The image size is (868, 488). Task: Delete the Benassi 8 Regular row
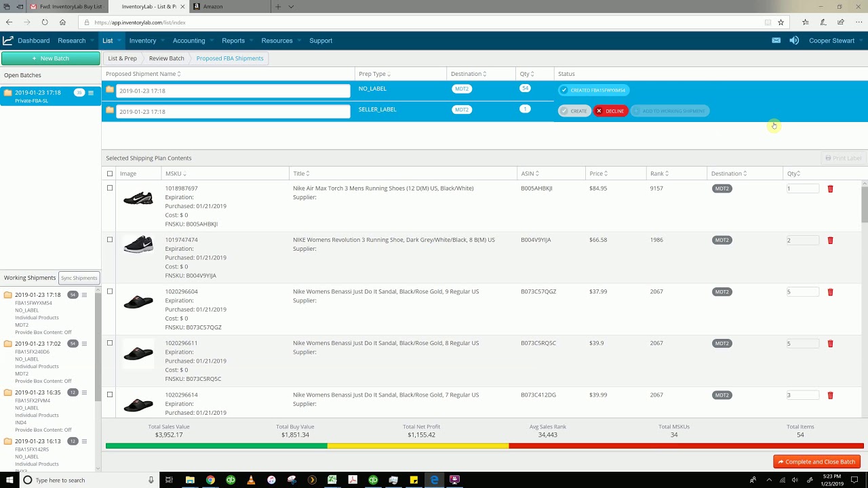pyautogui.click(x=830, y=344)
